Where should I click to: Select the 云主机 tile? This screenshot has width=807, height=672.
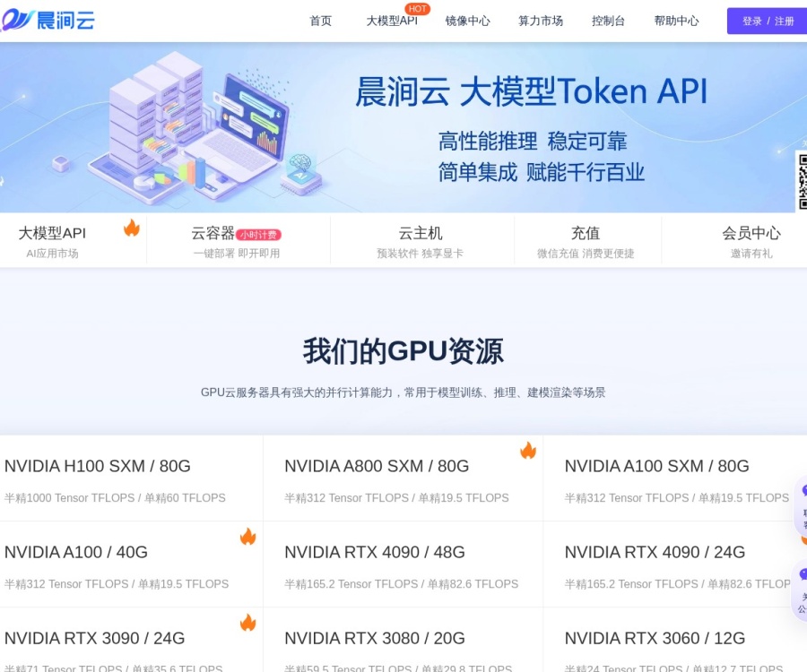click(421, 241)
